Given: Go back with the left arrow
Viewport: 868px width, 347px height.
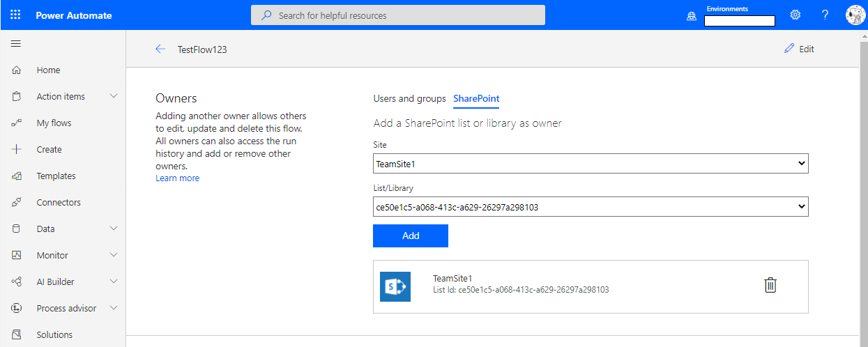Looking at the screenshot, I should 160,49.
